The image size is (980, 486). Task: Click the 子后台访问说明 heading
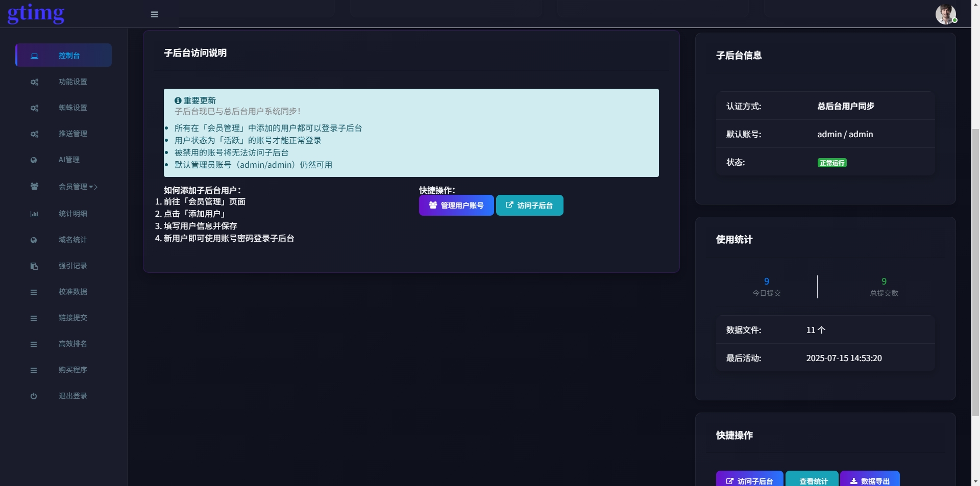195,53
